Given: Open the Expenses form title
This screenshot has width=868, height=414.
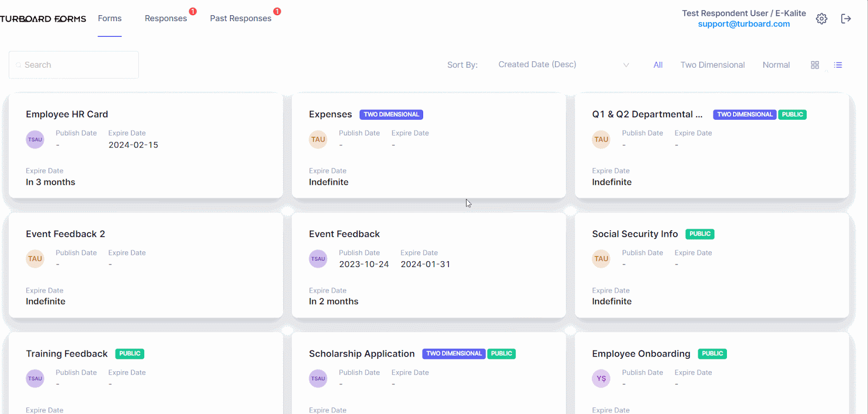Looking at the screenshot, I should click(x=330, y=114).
